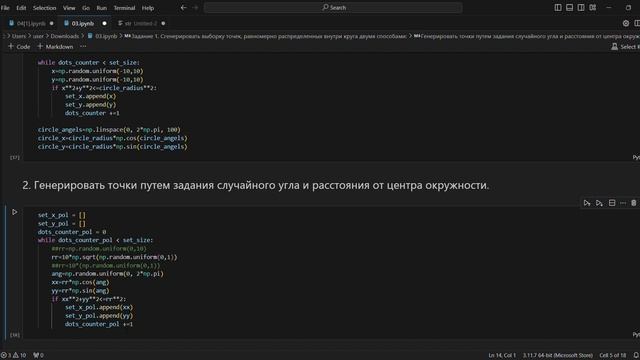Toggle bottom panel layout icon
This screenshot has height=360, width=640.
[569, 8]
